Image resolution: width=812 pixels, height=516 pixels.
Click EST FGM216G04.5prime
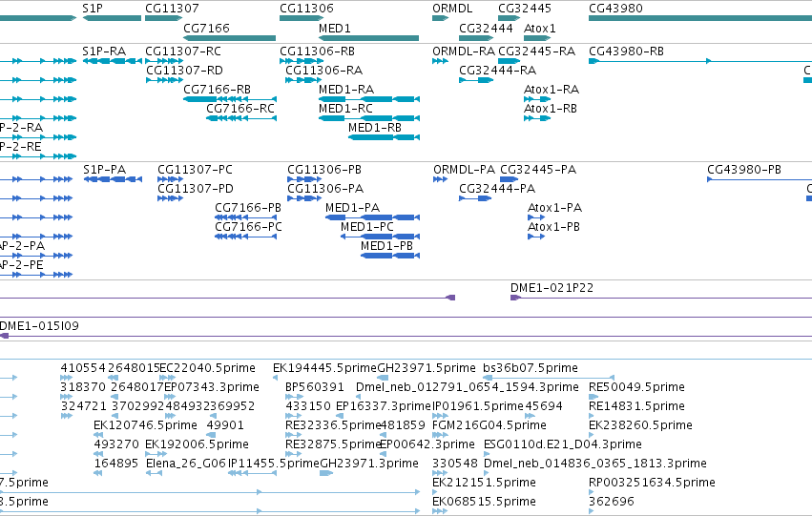440,435
